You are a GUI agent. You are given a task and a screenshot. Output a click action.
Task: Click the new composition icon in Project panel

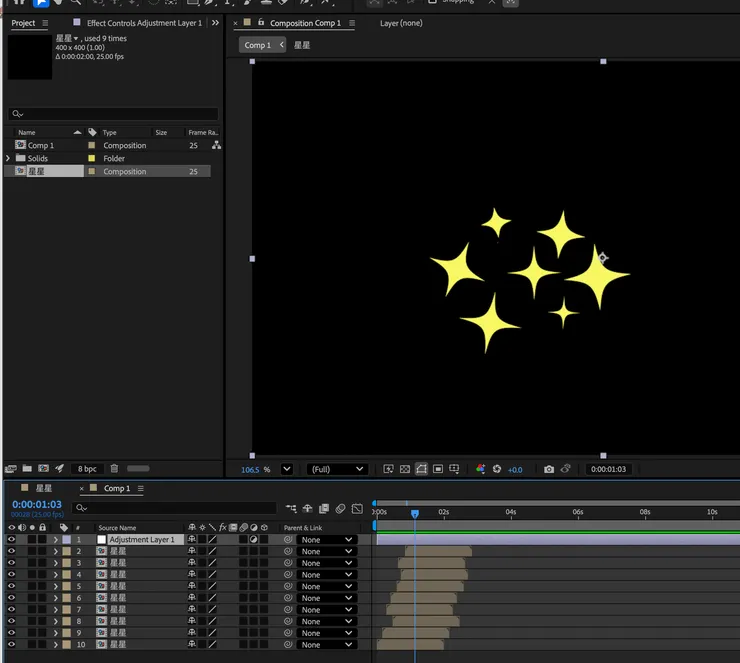(43, 469)
